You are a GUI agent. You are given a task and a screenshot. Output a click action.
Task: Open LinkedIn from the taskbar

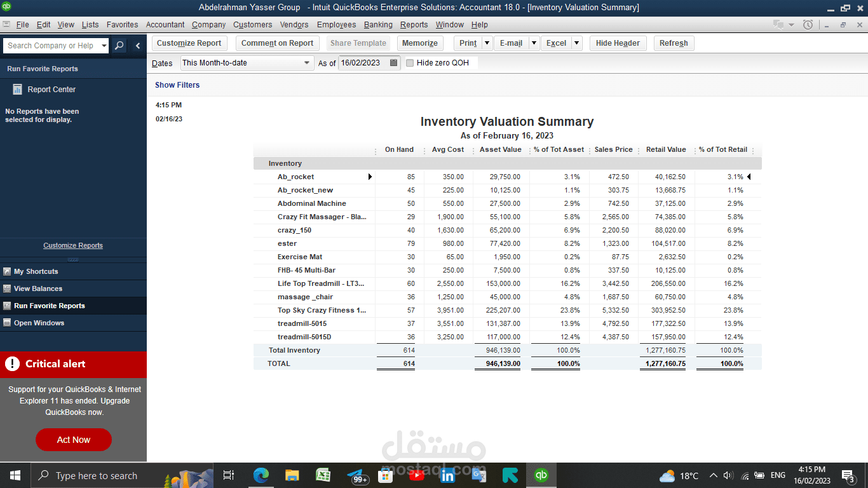(x=448, y=475)
